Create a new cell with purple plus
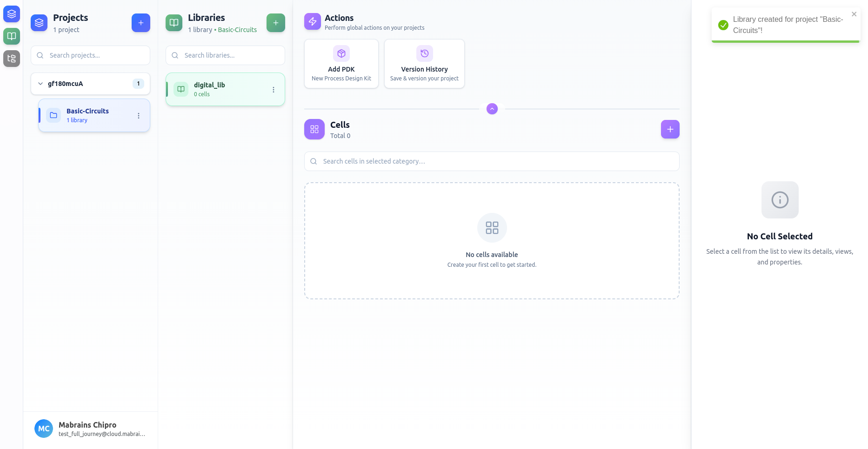This screenshot has width=868, height=449. [670, 129]
